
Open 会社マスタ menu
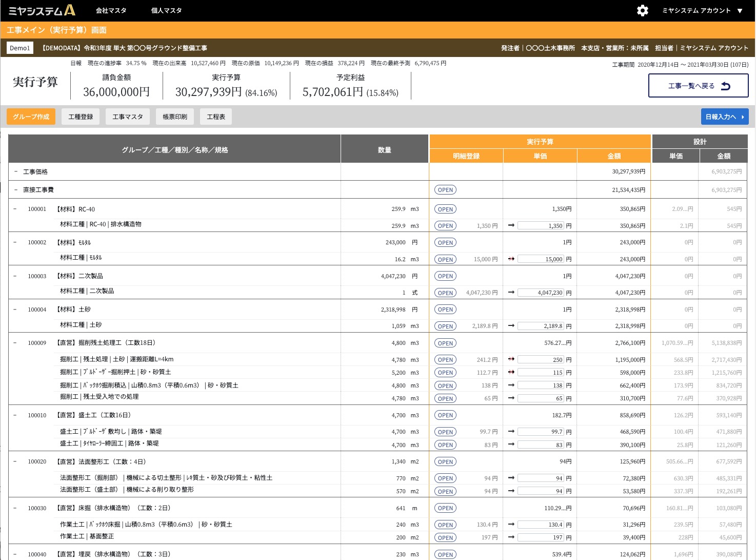coord(111,10)
